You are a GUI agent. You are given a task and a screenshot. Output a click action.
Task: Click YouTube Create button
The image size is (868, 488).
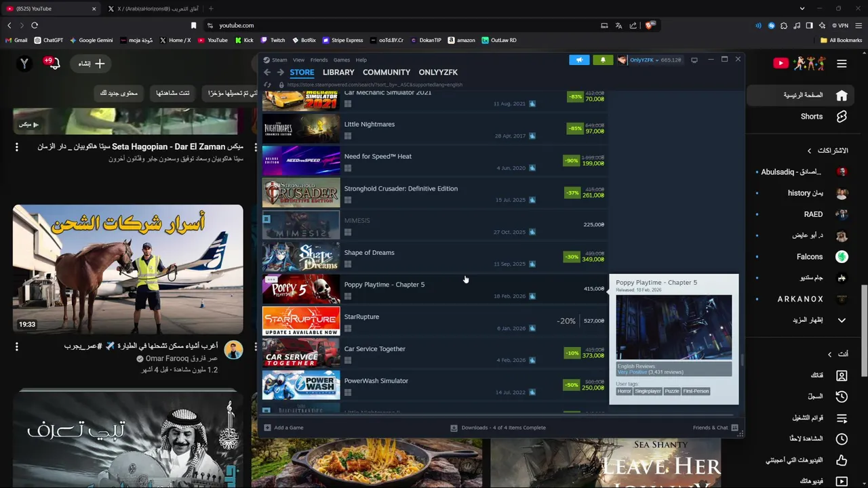91,64
